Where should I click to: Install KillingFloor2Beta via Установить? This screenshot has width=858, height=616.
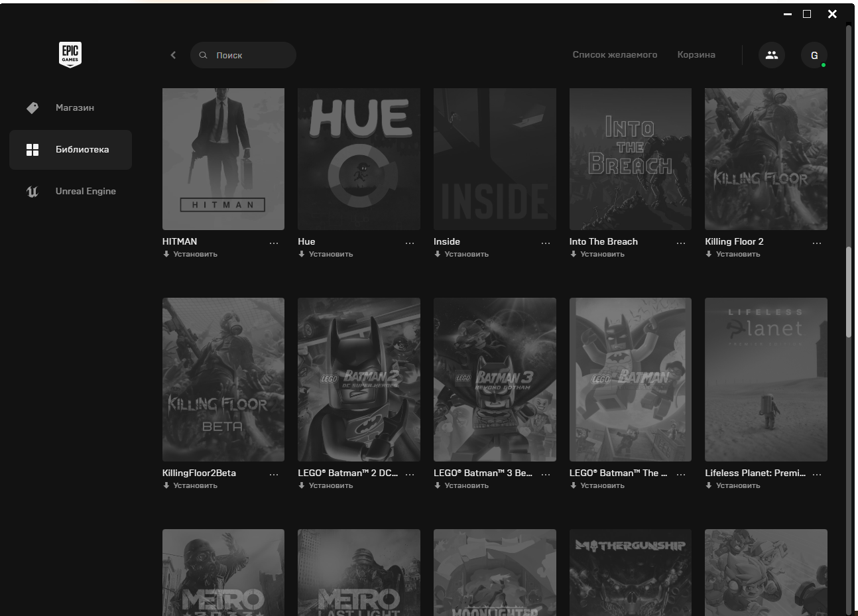pyautogui.click(x=190, y=485)
